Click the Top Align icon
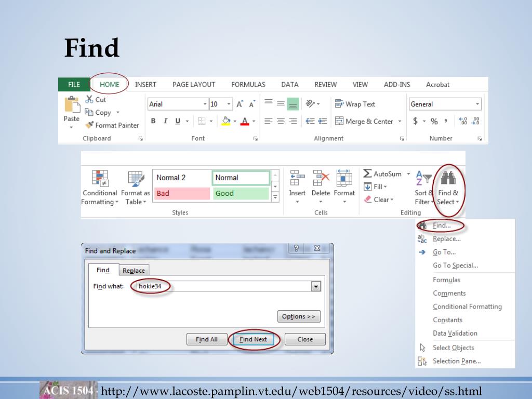The width and height of the screenshot is (532, 399). [269, 101]
